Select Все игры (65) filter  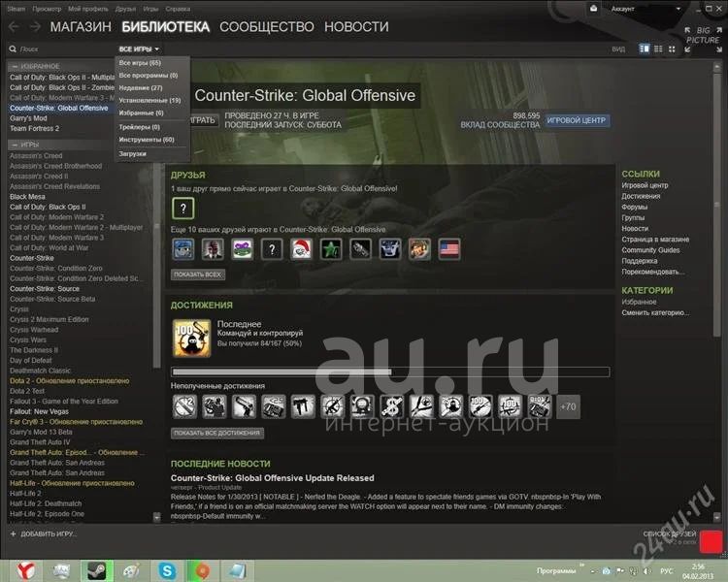[140, 63]
